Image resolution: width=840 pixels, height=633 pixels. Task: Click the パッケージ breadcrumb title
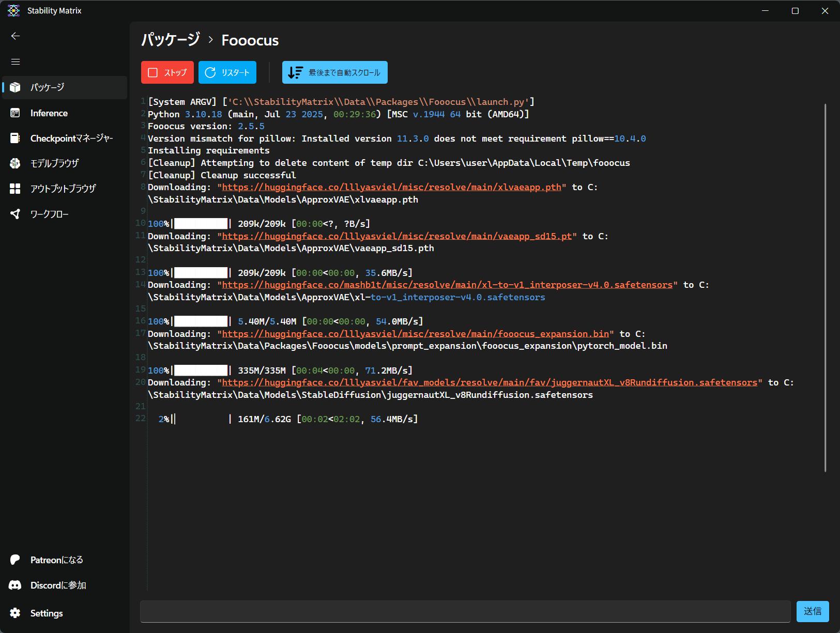[171, 40]
